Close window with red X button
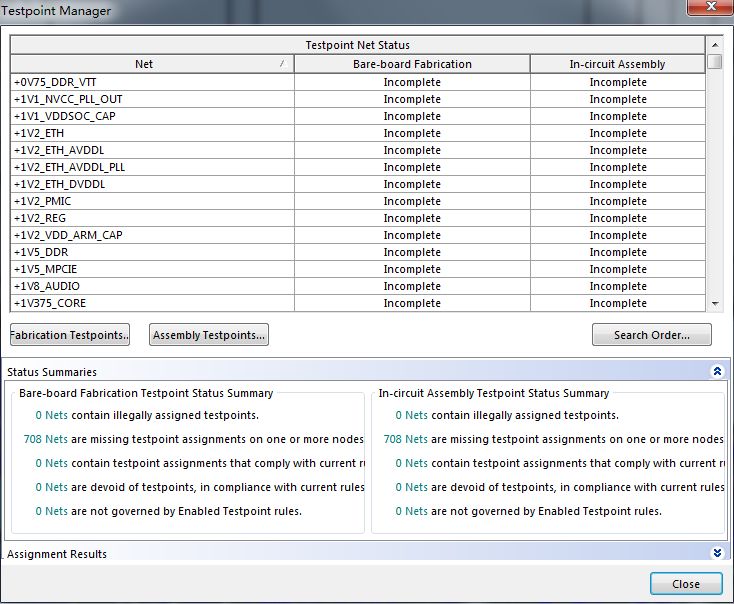This screenshot has height=604, width=734. [x=711, y=7]
